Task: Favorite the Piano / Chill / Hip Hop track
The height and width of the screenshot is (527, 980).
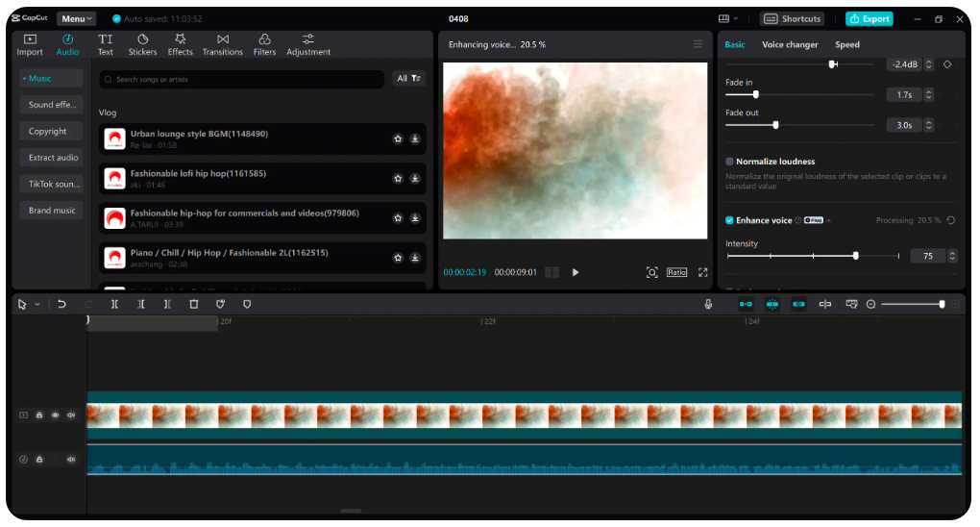Action: coord(398,258)
